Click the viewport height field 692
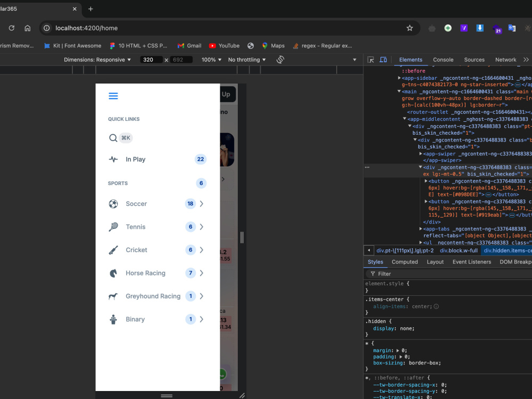This screenshot has height=399, width=532. point(181,60)
